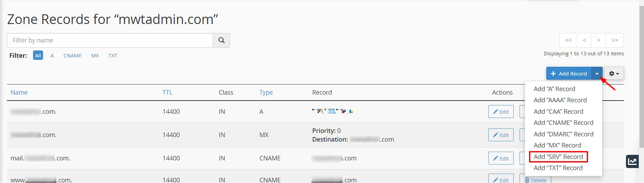This screenshot has width=644, height=183.
Task: Select Add "DMARC" Record option
Action: click(564, 134)
